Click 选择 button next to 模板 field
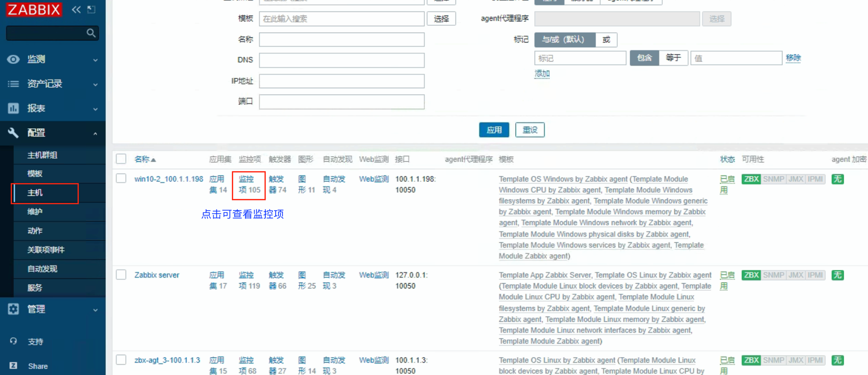This screenshot has width=868, height=375. pos(441,19)
